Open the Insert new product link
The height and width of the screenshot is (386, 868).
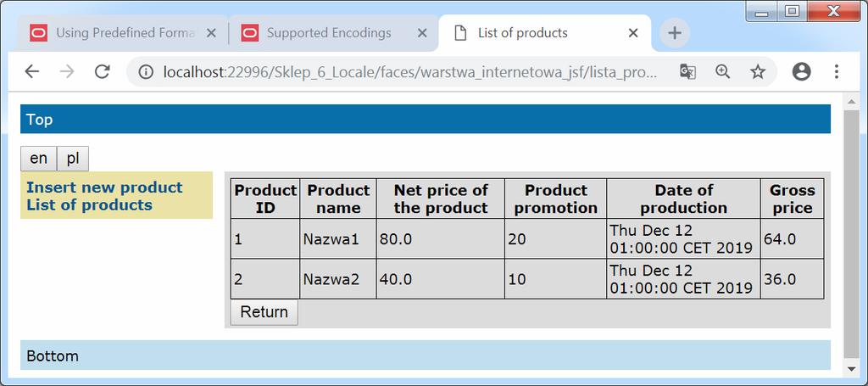pyautogui.click(x=104, y=187)
